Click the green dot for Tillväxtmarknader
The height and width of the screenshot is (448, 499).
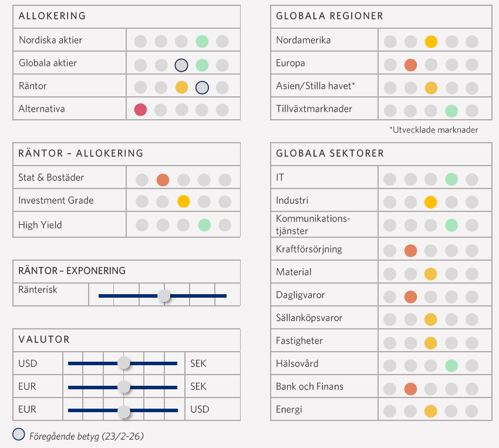pyautogui.click(x=451, y=110)
